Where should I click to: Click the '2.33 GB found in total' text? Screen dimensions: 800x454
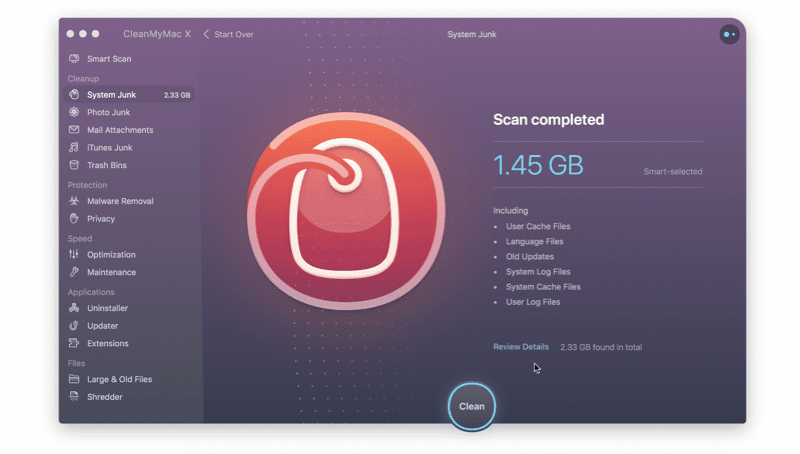point(601,347)
